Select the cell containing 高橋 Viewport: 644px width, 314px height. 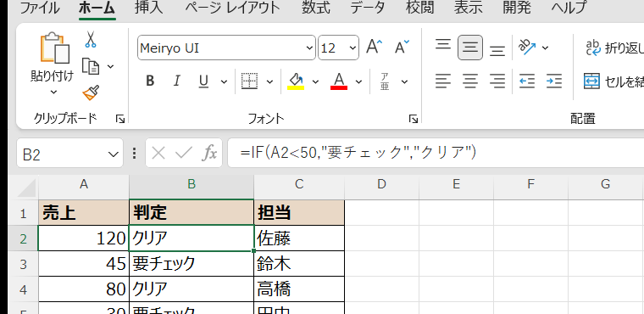pyautogui.click(x=299, y=289)
